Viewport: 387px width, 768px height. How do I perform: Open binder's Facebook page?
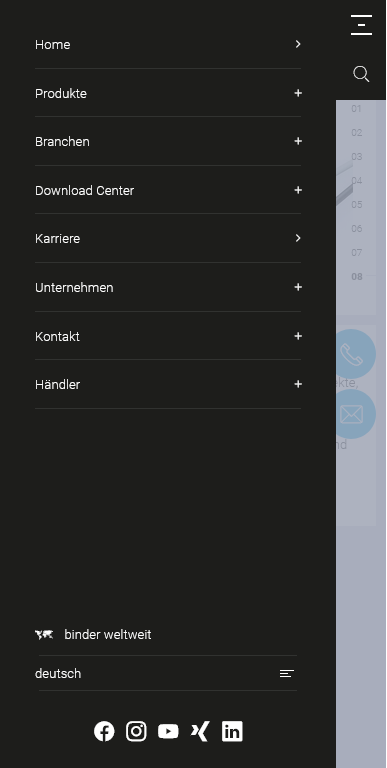104,731
